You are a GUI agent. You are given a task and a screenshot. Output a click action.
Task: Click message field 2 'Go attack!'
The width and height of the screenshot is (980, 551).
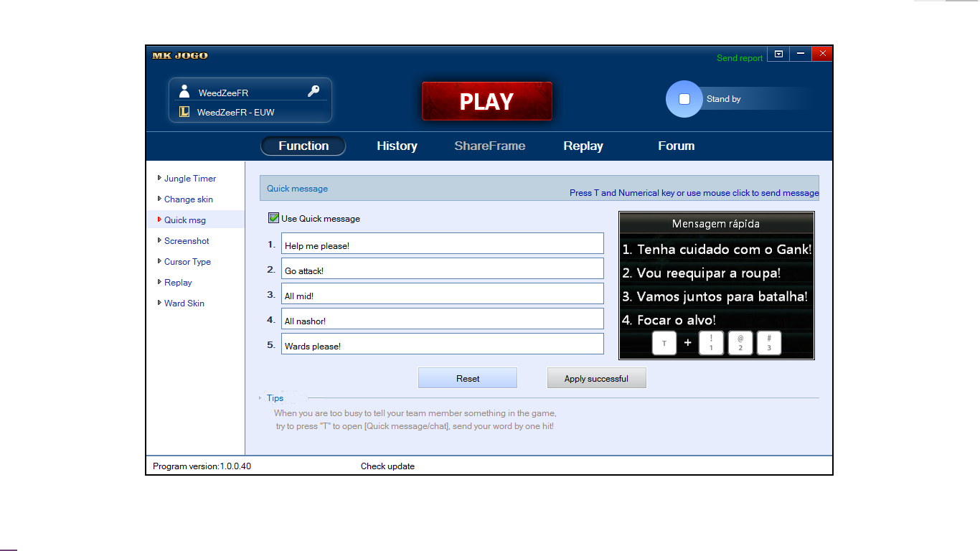pos(443,268)
